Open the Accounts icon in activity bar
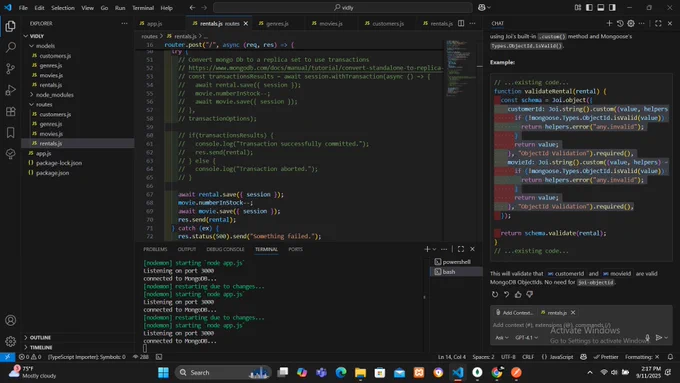Screen dimensions: 680x383 (10, 321)
